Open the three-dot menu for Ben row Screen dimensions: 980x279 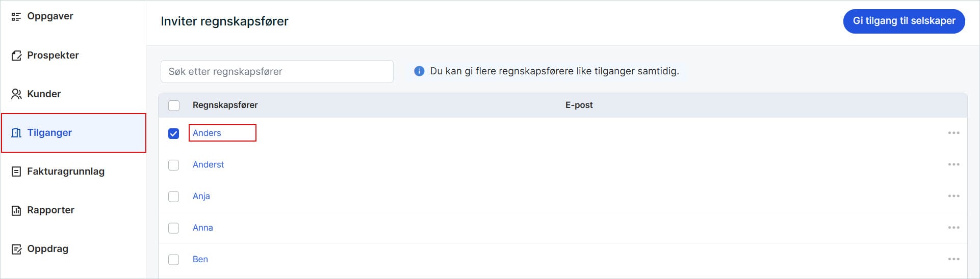tap(953, 259)
